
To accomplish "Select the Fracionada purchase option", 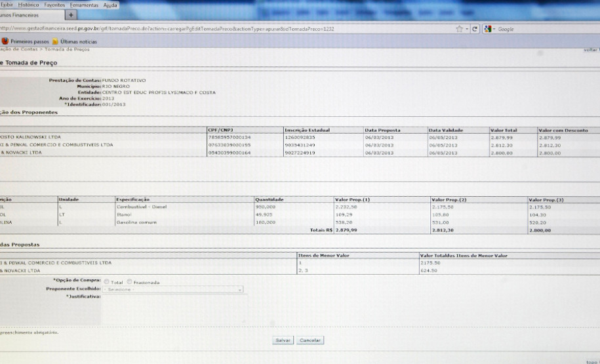I will point(129,282).
